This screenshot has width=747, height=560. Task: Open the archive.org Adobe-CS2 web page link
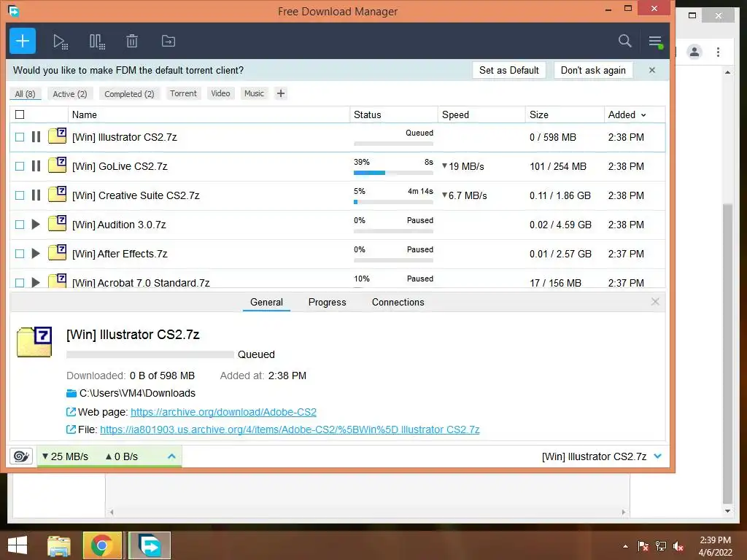[x=223, y=412]
